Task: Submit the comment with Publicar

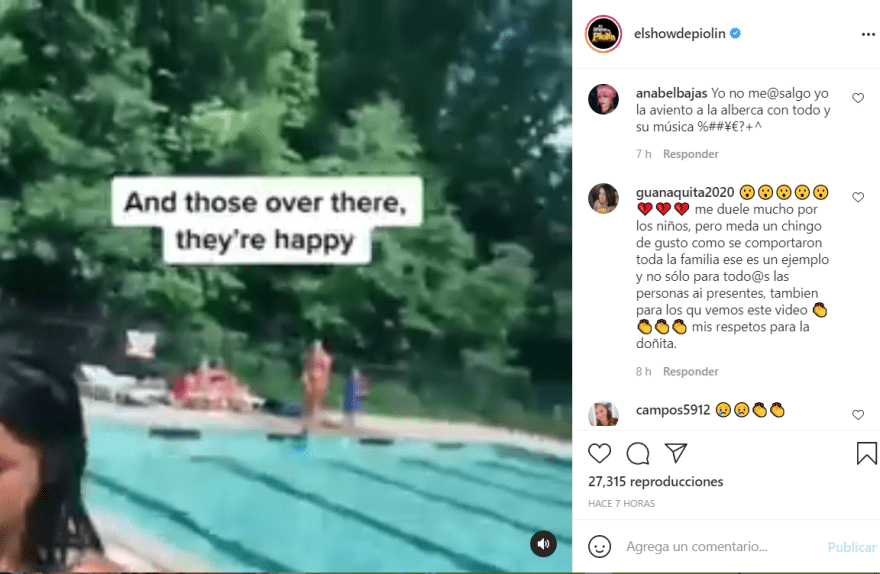Action: tap(851, 547)
